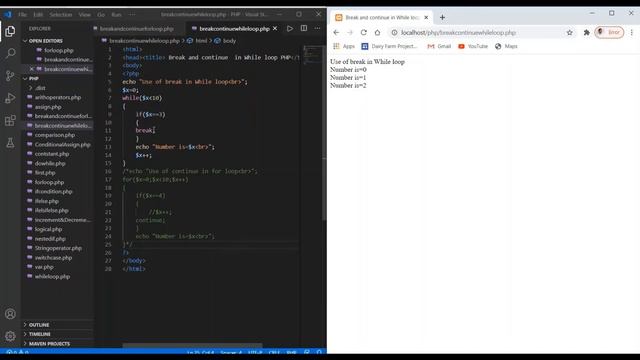Split the editor to the right
This screenshot has height=360, width=640.
(304, 29)
